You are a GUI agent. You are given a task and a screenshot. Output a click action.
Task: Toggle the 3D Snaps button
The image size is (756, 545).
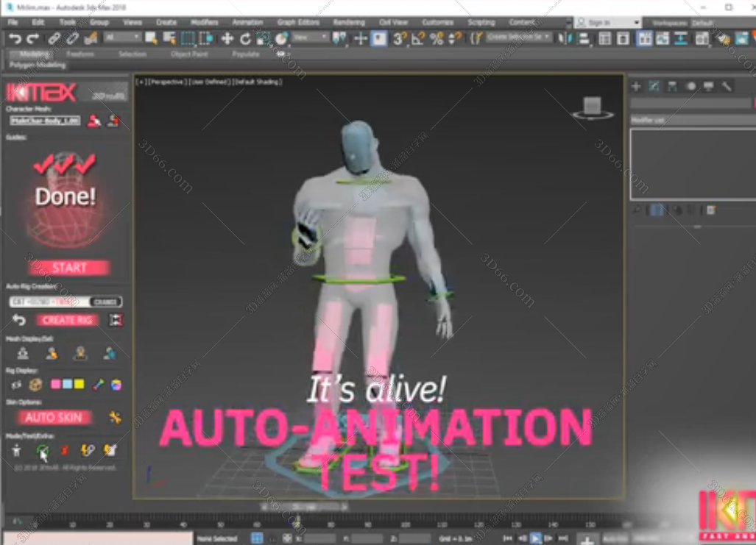[400, 38]
